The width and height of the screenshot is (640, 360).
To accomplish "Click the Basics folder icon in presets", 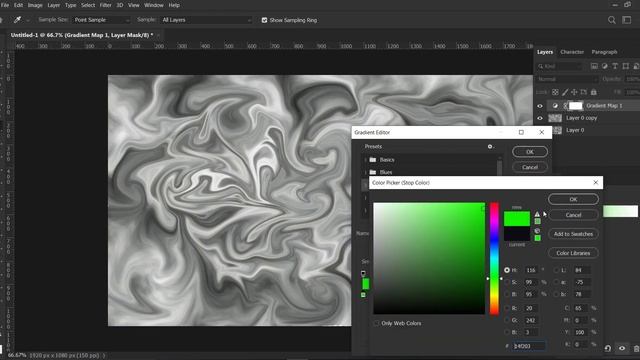I will coord(373,160).
